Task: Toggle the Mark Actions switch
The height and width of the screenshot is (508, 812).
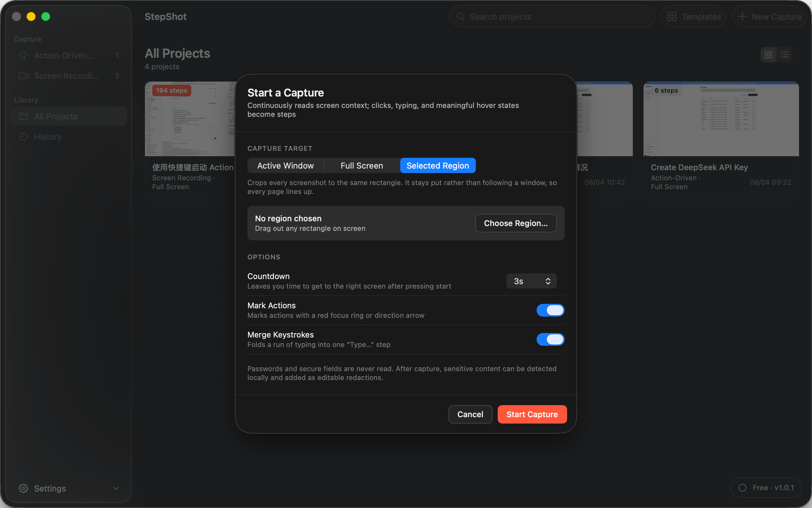Action: (x=550, y=310)
